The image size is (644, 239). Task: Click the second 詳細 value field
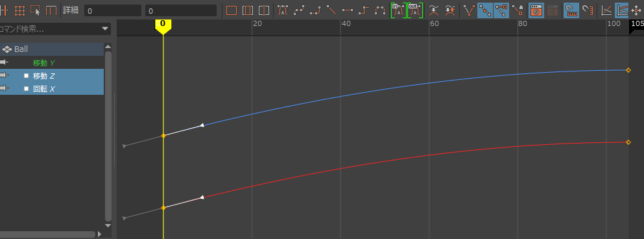[181, 10]
